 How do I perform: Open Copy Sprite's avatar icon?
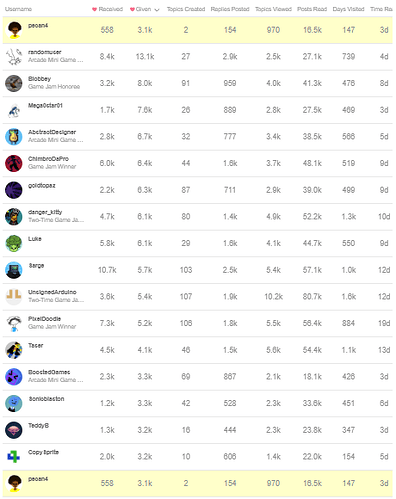(x=14, y=457)
